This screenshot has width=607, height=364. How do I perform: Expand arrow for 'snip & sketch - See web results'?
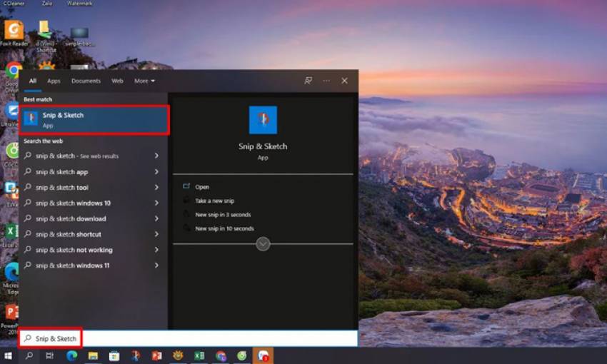[156, 156]
